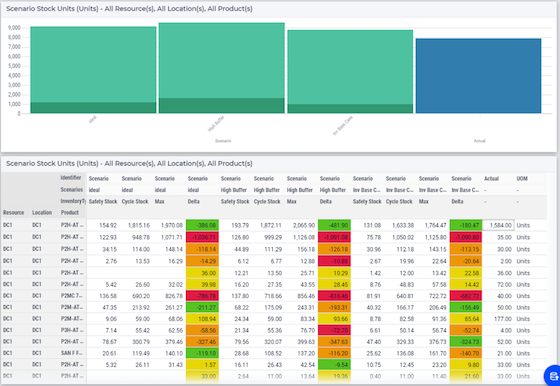560x386 pixels.
Task: Click the green delta cell -211.27
Action: click(202, 307)
